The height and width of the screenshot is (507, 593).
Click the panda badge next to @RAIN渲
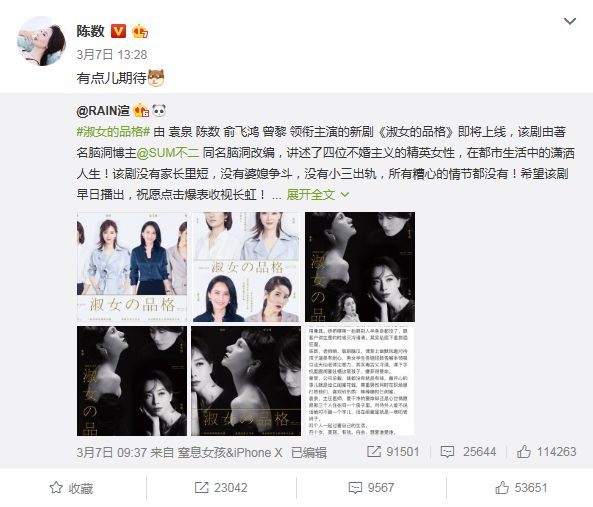point(159,111)
